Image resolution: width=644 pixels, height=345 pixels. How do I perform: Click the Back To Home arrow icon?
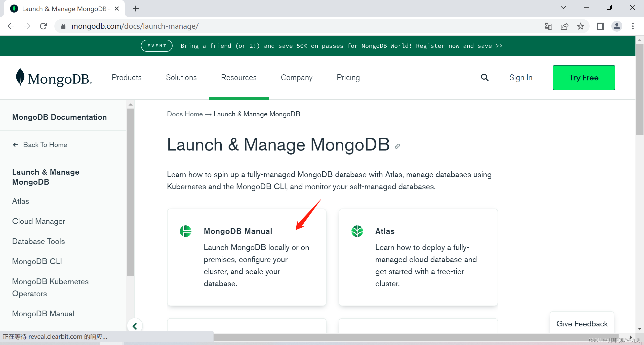click(x=16, y=145)
